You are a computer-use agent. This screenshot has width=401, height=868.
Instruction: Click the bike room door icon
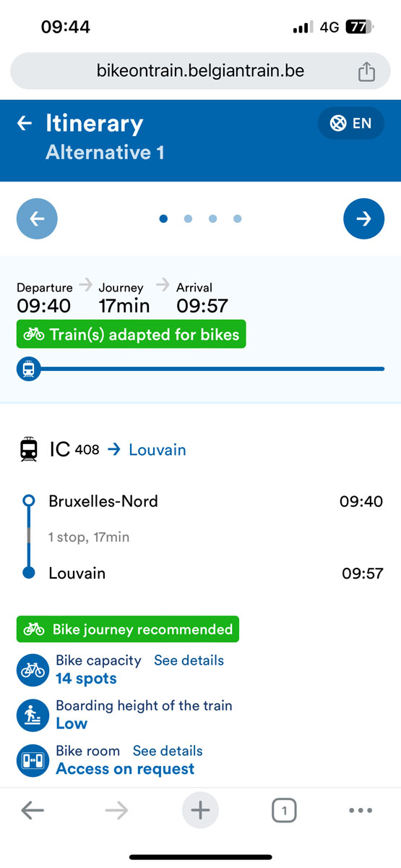(33, 760)
